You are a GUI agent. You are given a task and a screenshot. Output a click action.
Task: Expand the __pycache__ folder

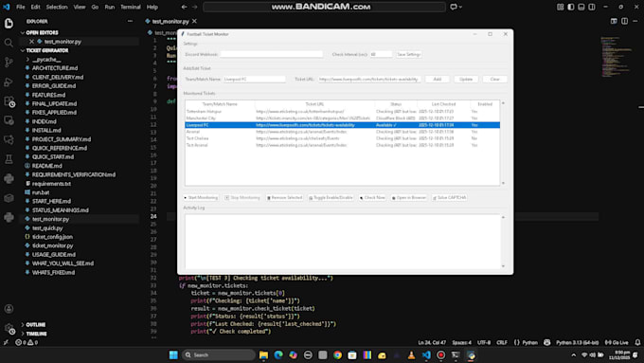coord(46,60)
